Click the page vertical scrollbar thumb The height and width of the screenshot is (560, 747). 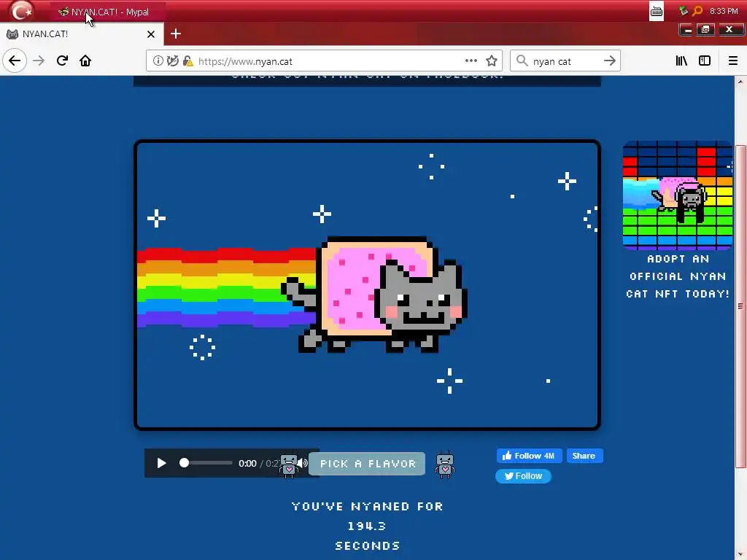pyautogui.click(x=741, y=305)
